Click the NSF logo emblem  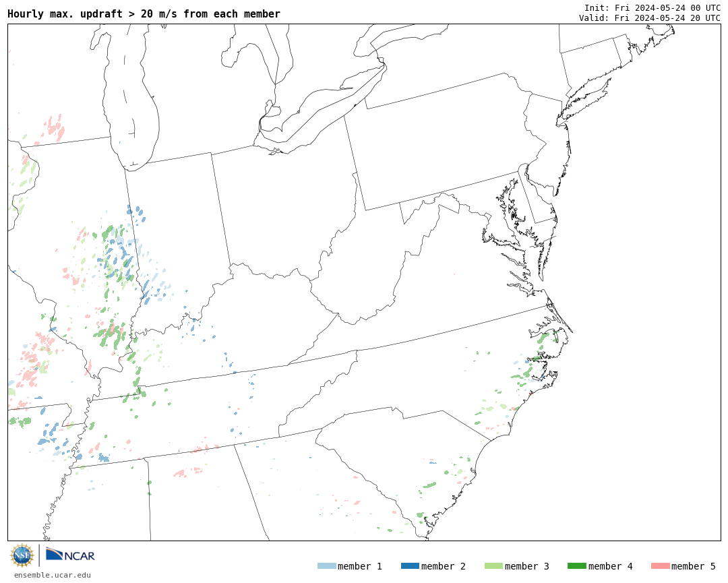tap(22, 555)
